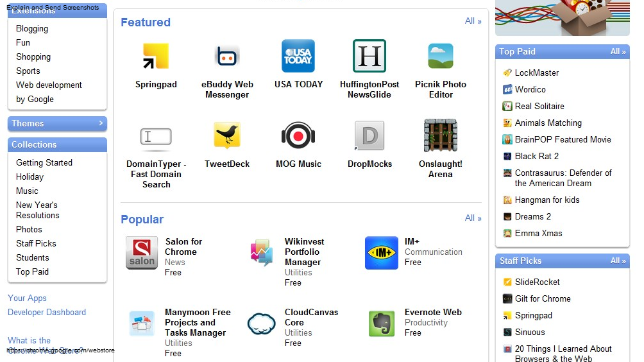Open the Photos collection
The height and width of the screenshot is (362, 644).
[x=29, y=229]
